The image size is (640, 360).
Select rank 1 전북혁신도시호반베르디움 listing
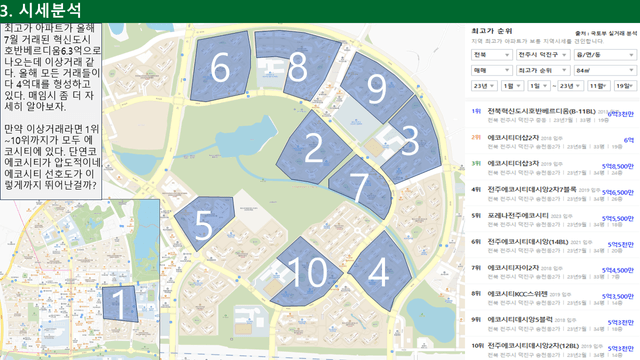(552, 116)
